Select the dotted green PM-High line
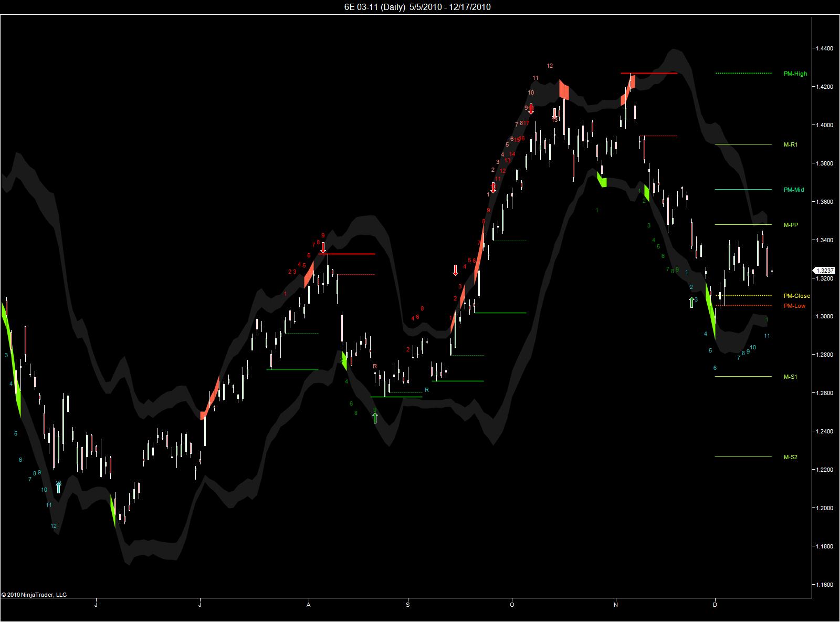This screenshot has width=840, height=622. coord(743,73)
